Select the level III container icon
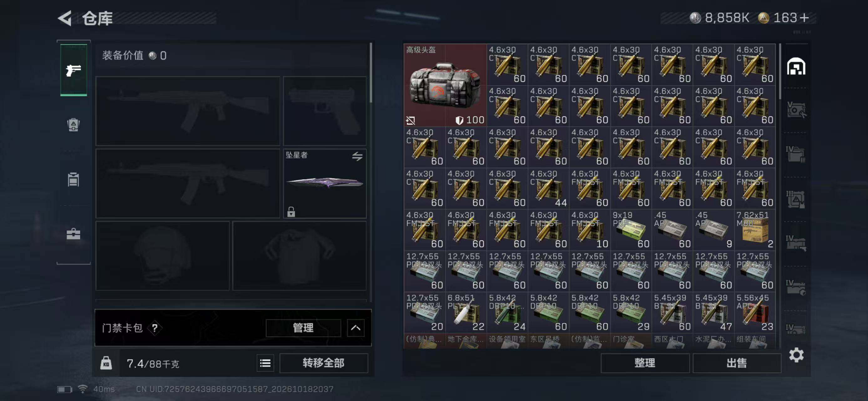 coord(796,199)
